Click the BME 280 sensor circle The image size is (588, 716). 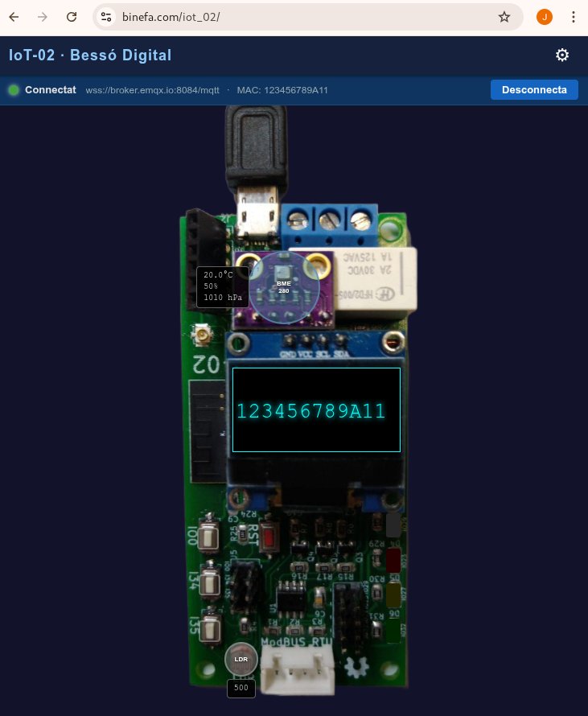tap(283, 287)
